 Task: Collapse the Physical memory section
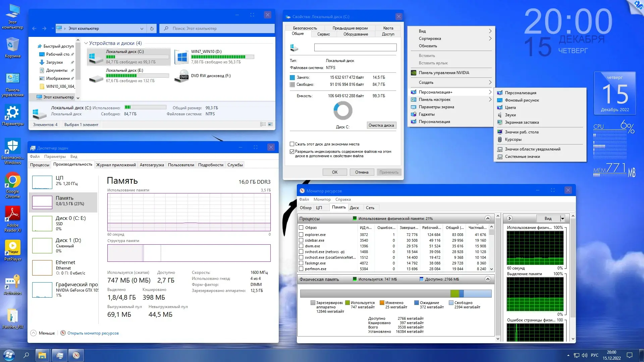click(488, 279)
